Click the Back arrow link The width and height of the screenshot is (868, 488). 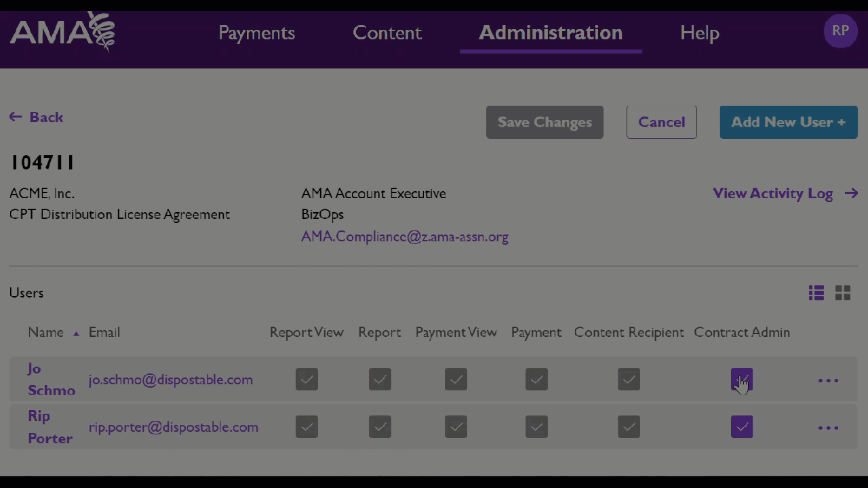pyautogui.click(x=37, y=117)
